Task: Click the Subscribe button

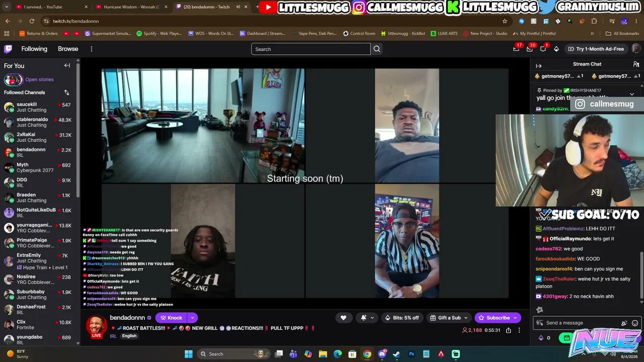Action: (x=494, y=318)
